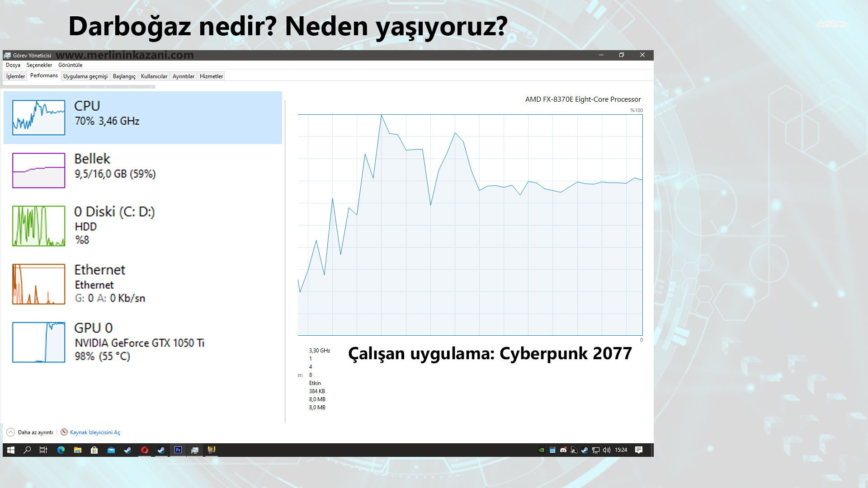Switch to Uygulama geçmişi tab
This screenshot has height=488, width=868.
(85, 76)
